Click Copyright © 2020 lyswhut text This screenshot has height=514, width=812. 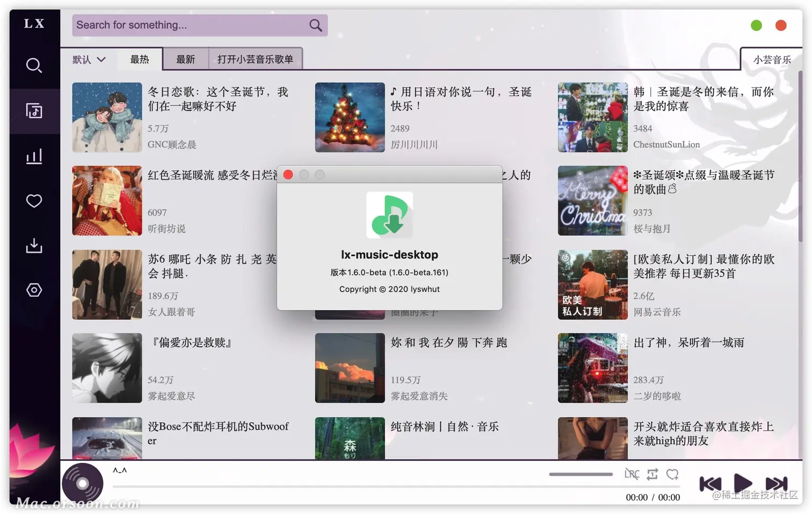(389, 289)
